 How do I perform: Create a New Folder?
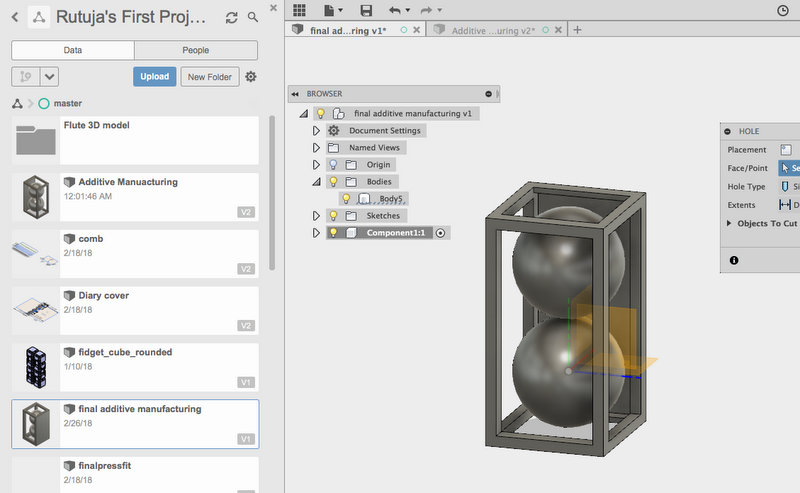pos(210,77)
